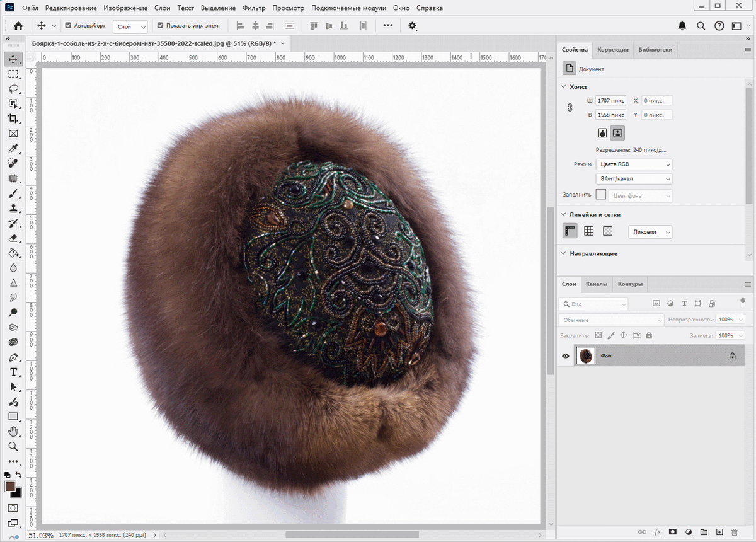The width and height of the screenshot is (756, 542).
Task: Open the Цвета RGB mode dropdown
Action: [x=634, y=164]
